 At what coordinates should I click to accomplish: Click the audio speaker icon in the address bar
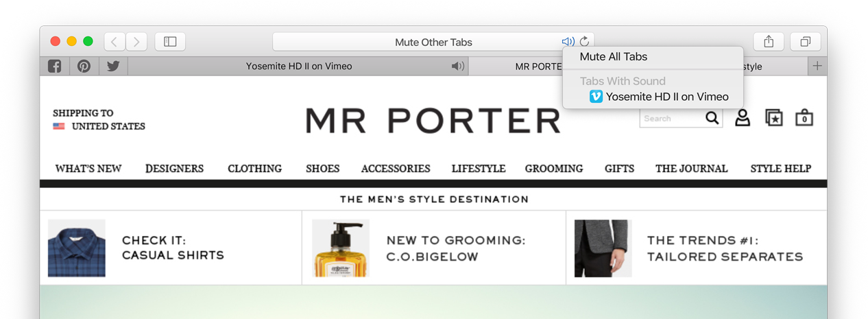click(568, 42)
